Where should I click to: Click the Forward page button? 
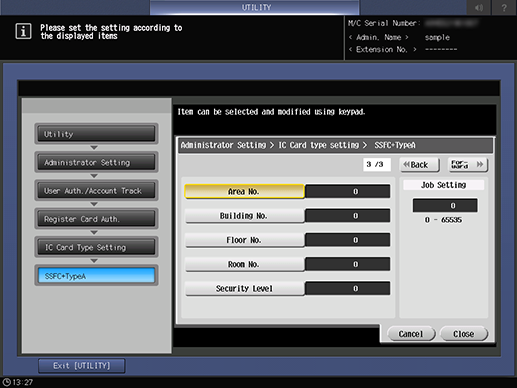[x=468, y=165]
